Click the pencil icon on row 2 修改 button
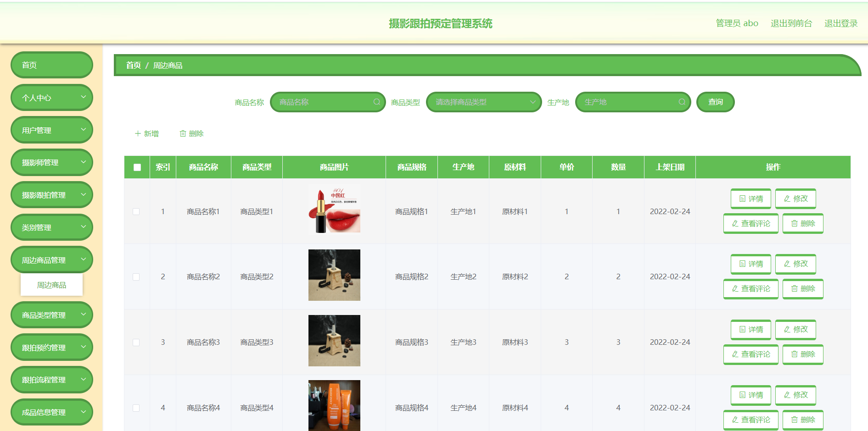 [787, 264]
